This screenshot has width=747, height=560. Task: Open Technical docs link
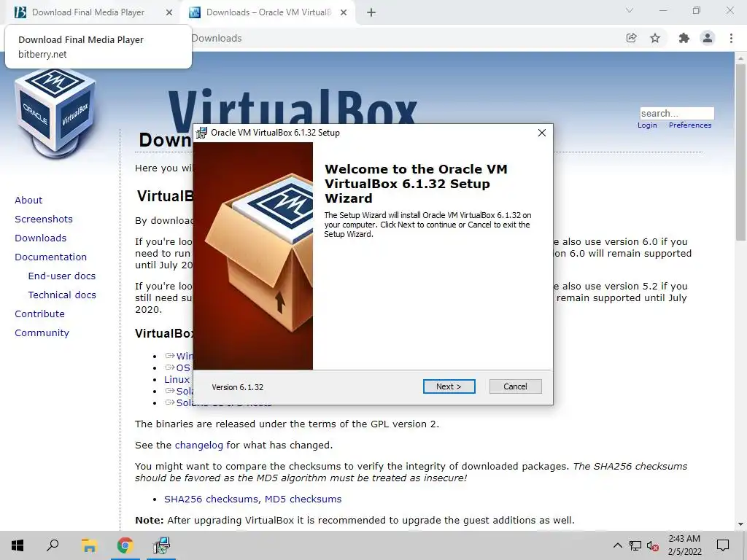62,295
